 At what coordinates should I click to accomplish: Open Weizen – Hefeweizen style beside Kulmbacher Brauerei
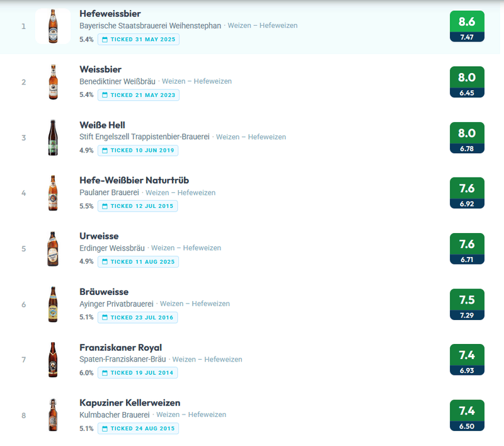tap(192, 415)
